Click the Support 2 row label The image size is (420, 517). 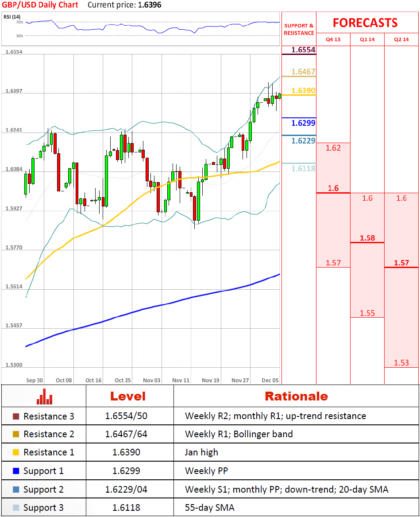[43, 490]
